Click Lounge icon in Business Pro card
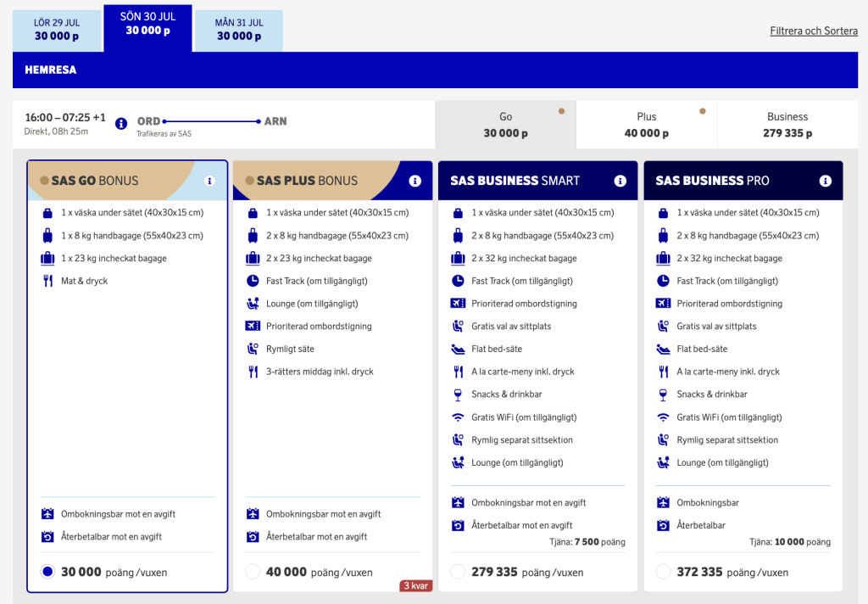This screenshot has width=868, height=604. click(x=663, y=462)
